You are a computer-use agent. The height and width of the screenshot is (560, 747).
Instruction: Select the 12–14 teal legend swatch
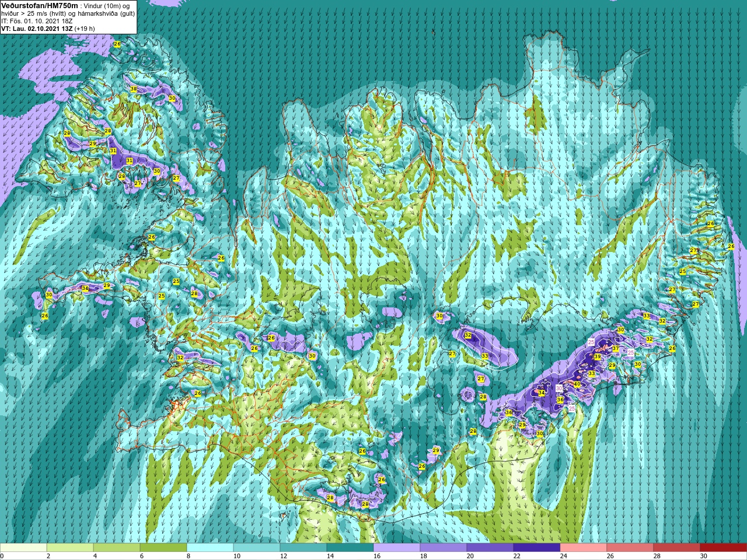coord(303,547)
